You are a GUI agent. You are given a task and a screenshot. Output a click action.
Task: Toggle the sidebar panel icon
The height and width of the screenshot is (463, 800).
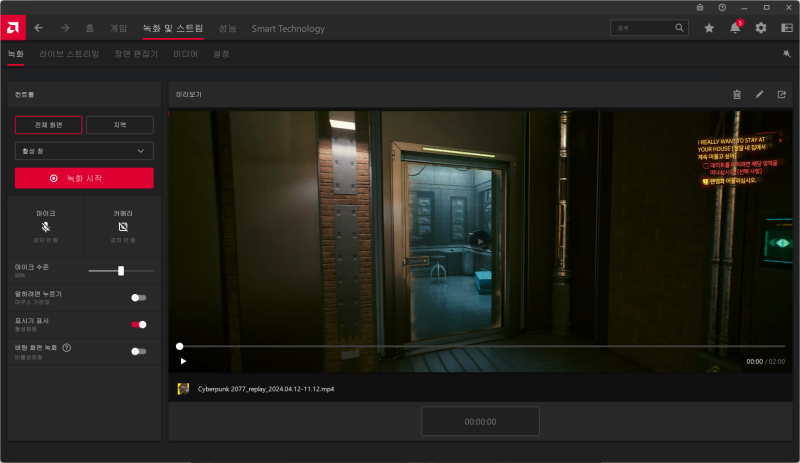(x=787, y=28)
